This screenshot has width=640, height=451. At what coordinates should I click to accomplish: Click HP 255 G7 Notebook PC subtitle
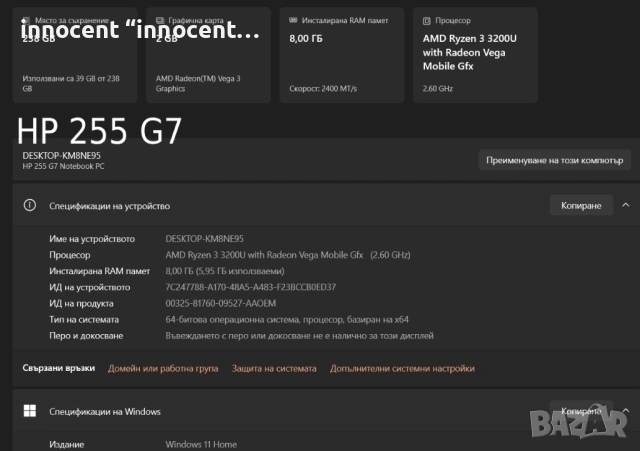tap(63, 167)
